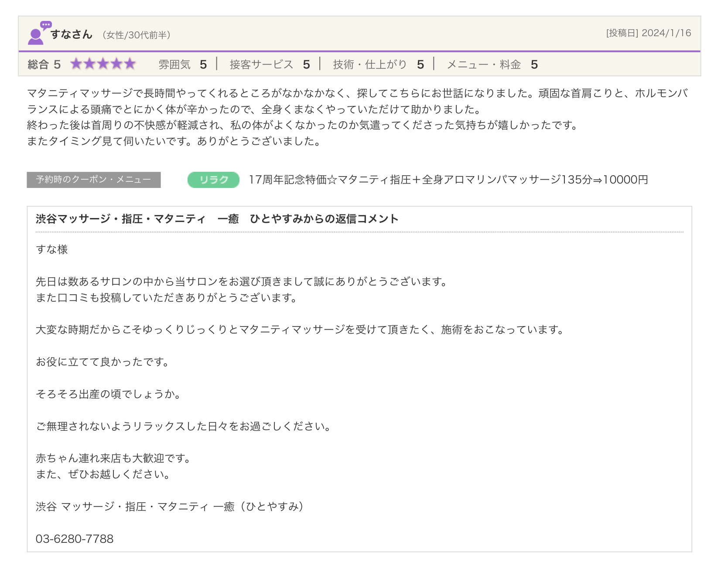Click the salon reply comment heading

coord(217,219)
